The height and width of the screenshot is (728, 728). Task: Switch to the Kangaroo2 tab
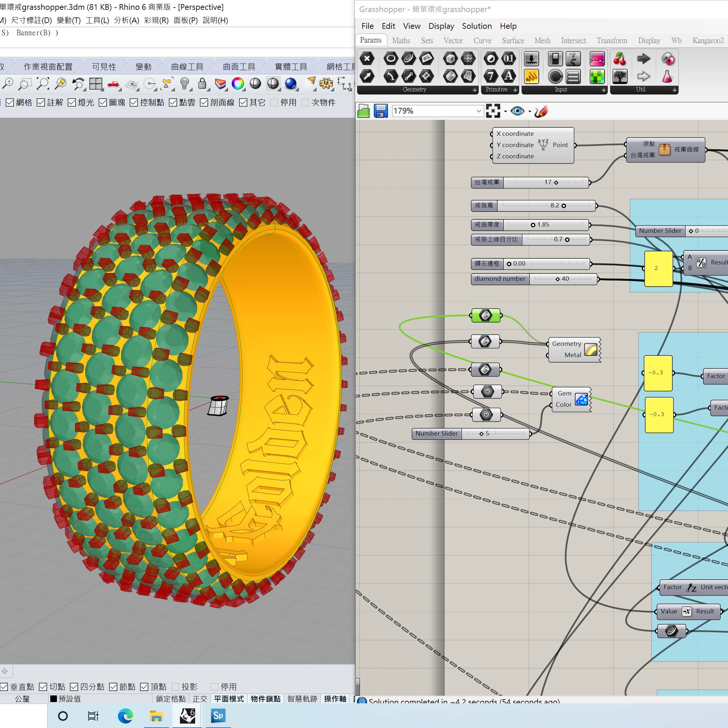708,41
